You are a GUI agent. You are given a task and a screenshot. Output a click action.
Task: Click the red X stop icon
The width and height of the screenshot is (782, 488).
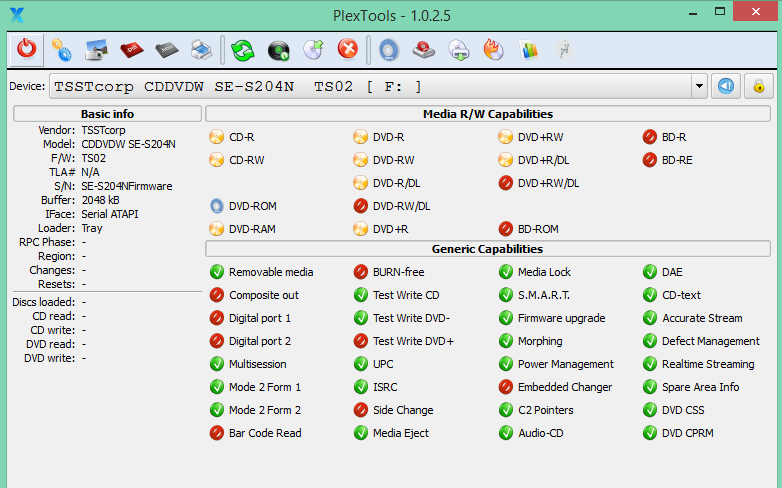coord(348,49)
